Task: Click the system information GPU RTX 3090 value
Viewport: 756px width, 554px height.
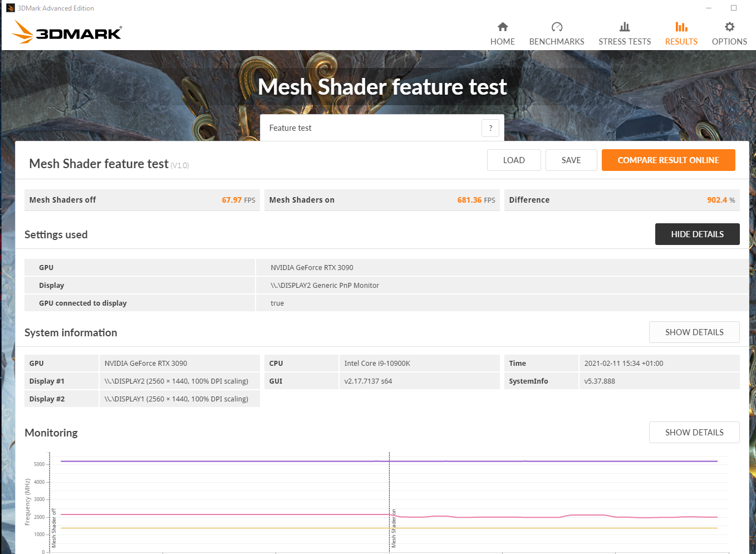Action: pyautogui.click(x=146, y=363)
